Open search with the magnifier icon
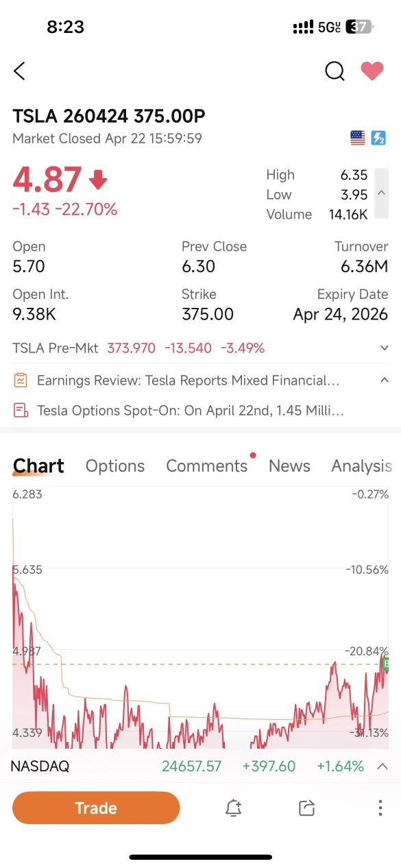This screenshot has width=401, height=868. [335, 71]
